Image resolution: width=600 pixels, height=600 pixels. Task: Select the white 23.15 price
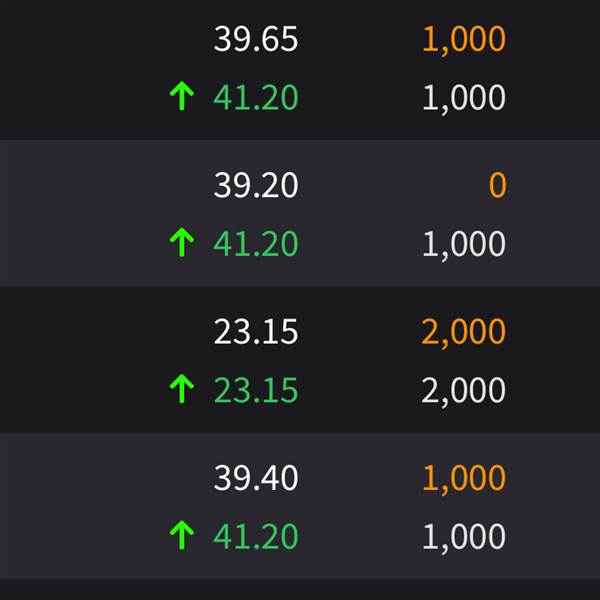(x=256, y=331)
